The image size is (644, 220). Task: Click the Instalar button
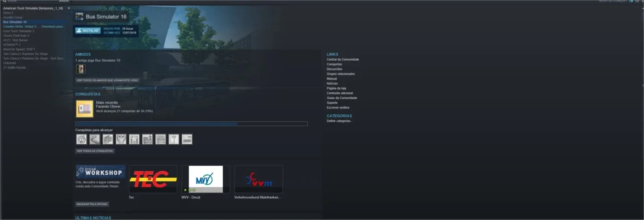(x=88, y=31)
